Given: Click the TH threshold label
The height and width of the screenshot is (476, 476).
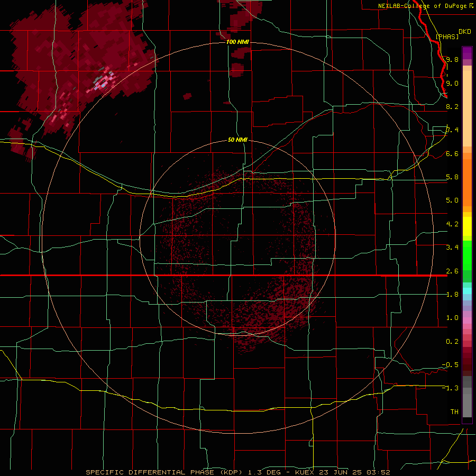Looking at the screenshot, I should click(454, 411).
